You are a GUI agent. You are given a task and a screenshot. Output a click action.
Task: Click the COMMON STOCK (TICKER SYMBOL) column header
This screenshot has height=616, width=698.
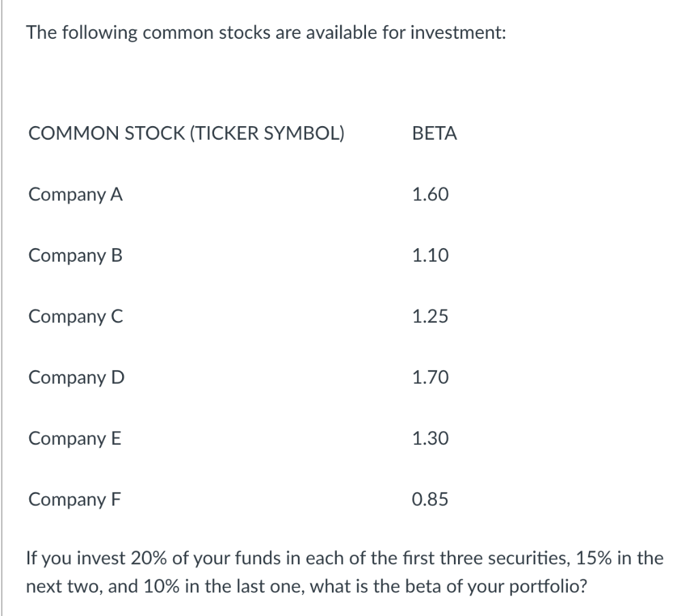[186, 134]
